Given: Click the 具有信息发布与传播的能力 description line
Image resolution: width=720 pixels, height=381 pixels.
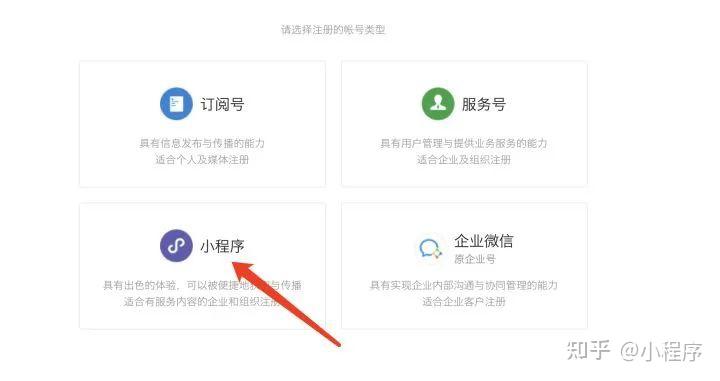Looking at the screenshot, I should [x=202, y=143].
